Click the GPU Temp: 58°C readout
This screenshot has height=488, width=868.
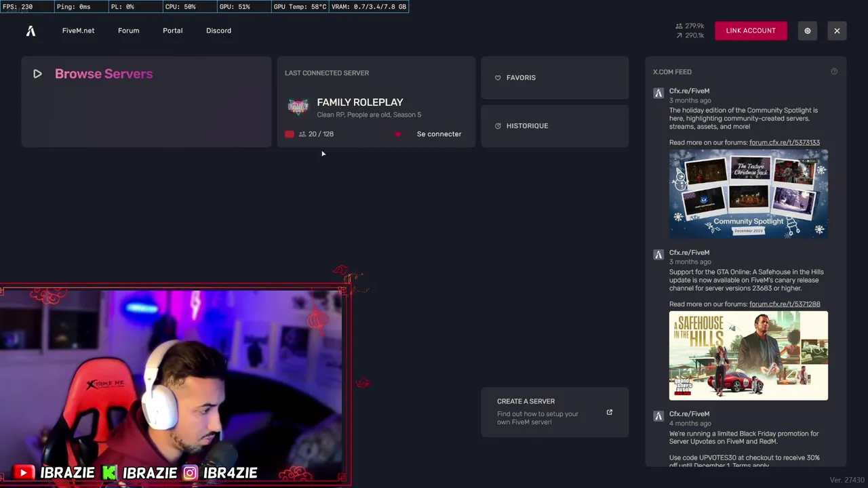(x=300, y=7)
